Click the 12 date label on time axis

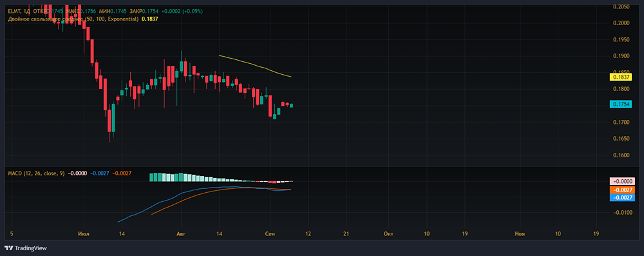308,234
